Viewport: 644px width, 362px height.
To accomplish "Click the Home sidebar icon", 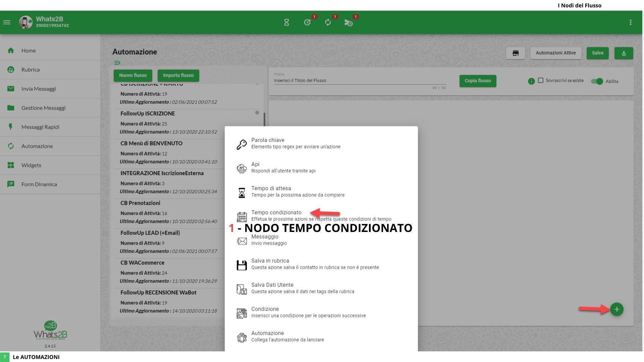I will tap(11, 51).
